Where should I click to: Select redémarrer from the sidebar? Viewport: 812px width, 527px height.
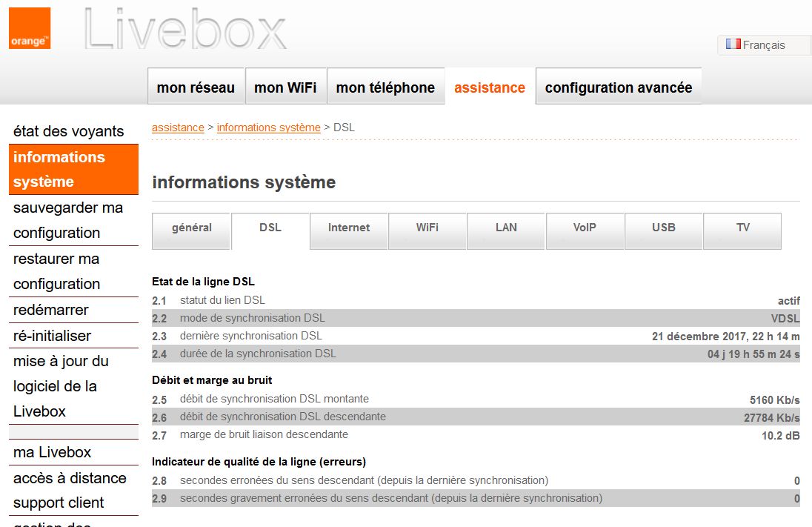point(50,310)
